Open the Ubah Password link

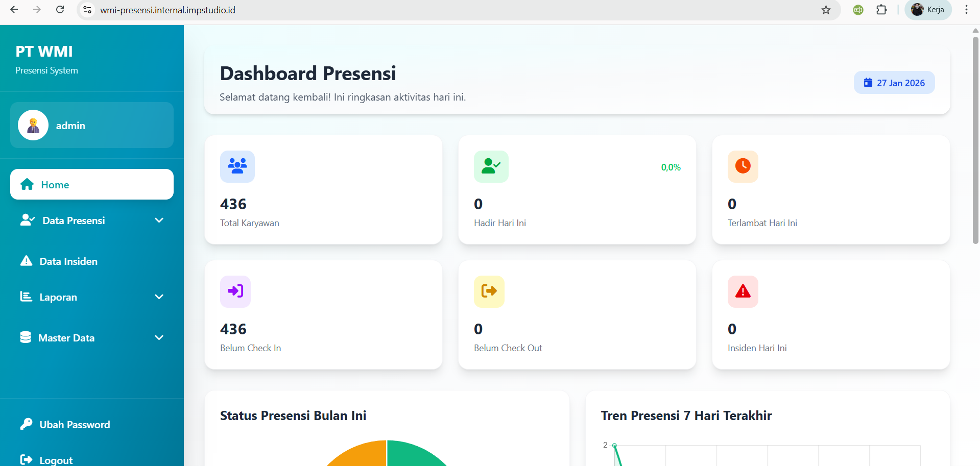(75, 425)
